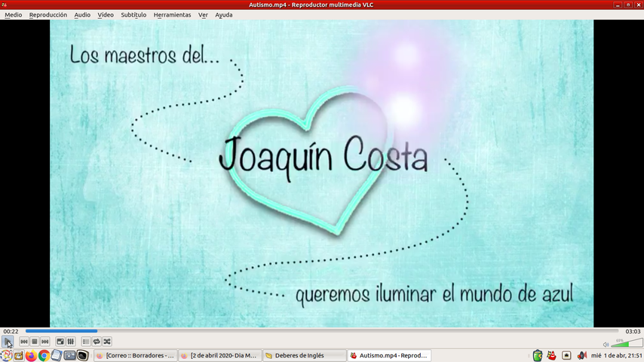The height and width of the screenshot is (362, 644).
Task: Toggle loop repeat mode
Action: coord(97,342)
